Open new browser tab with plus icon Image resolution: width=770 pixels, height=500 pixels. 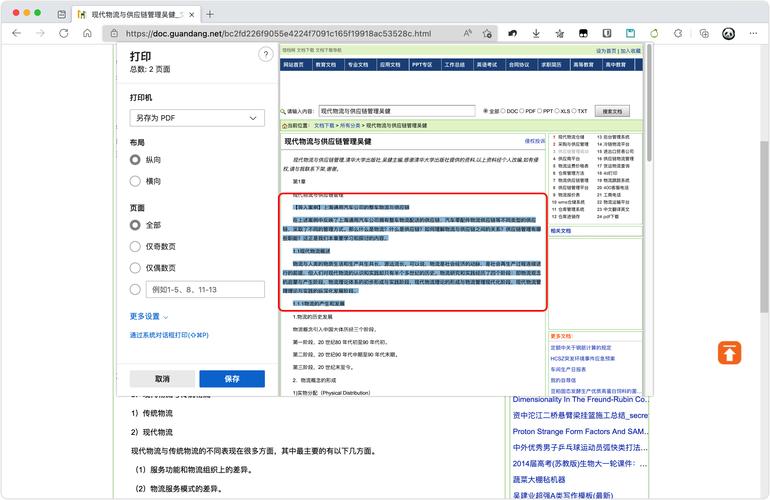pos(210,14)
